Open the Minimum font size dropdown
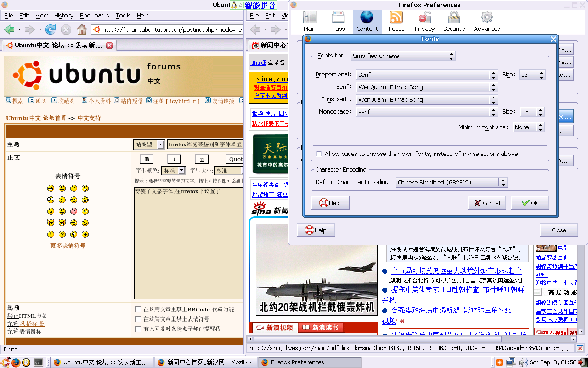The width and height of the screenshot is (588, 368). pyautogui.click(x=529, y=127)
